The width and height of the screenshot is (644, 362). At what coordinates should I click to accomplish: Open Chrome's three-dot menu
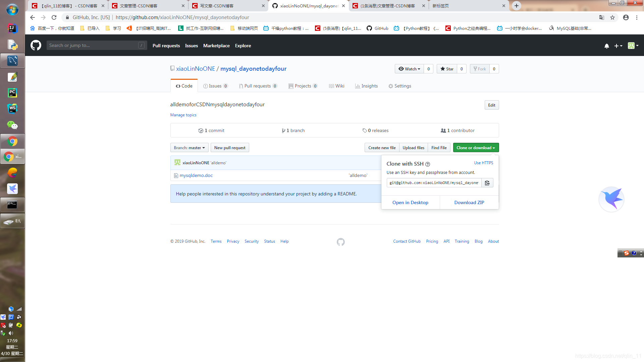(x=637, y=17)
